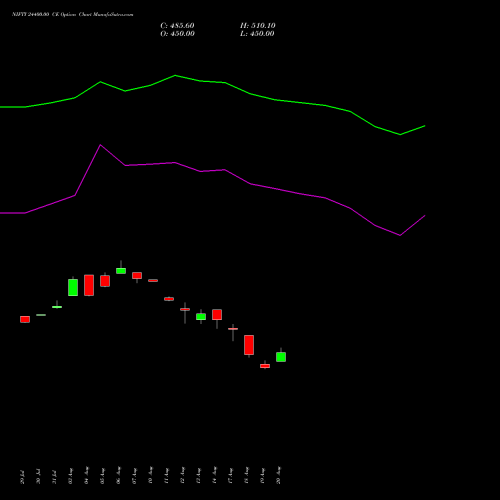Screen dimensions: 500x500
Task: Select the 06 Aug date label
Action: coord(118,476)
